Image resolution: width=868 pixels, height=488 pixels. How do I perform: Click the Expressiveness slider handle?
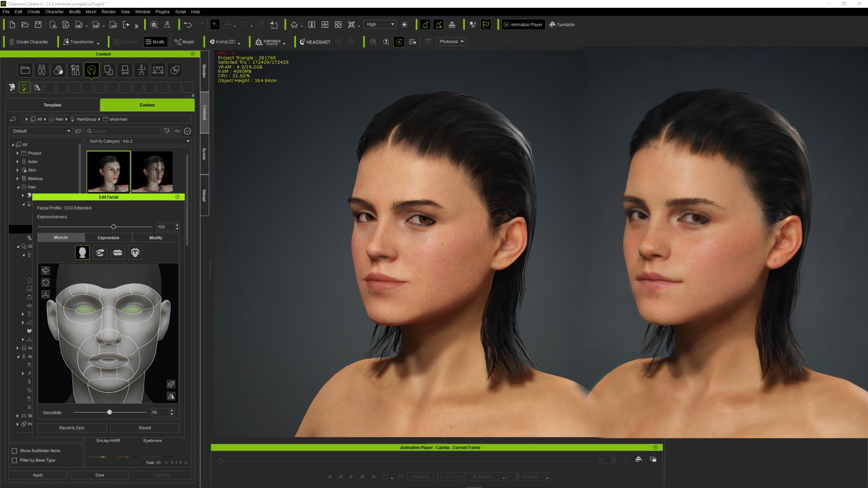click(114, 227)
